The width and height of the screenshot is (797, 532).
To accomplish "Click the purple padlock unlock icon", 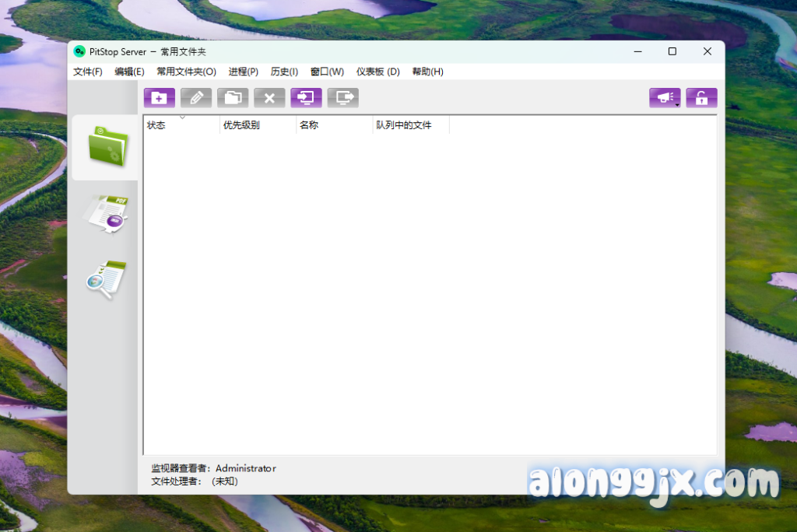I will 701,98.
